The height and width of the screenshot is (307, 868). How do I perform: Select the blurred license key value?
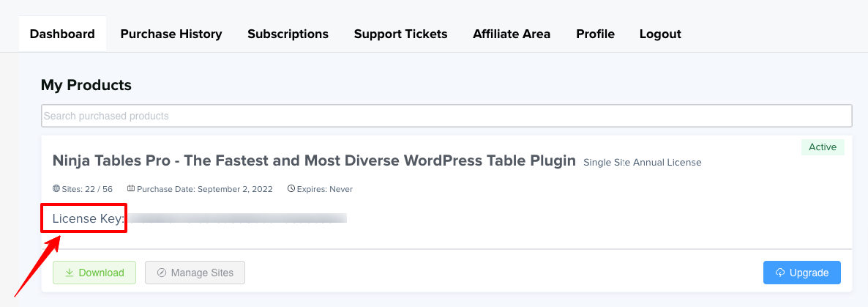pyautogui.click(x=238, y=218)
